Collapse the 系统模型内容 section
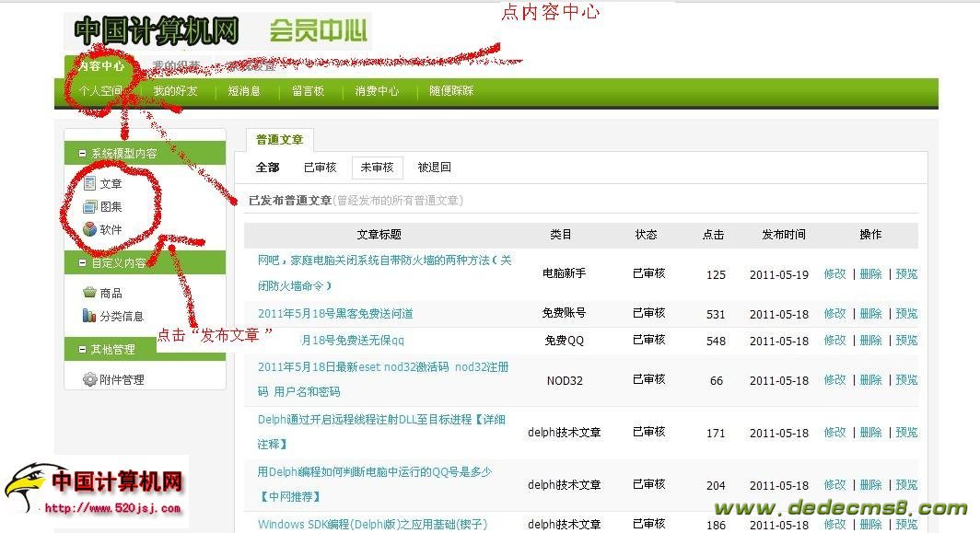Viewport: 980px width, 533px height. (83, 154)
